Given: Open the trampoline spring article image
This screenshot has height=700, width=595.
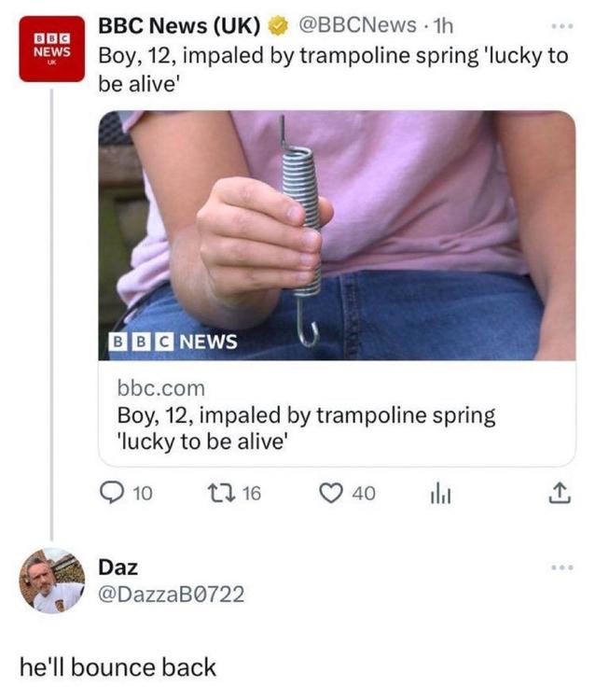Looking at the screenshot, I should pos(337,235).
